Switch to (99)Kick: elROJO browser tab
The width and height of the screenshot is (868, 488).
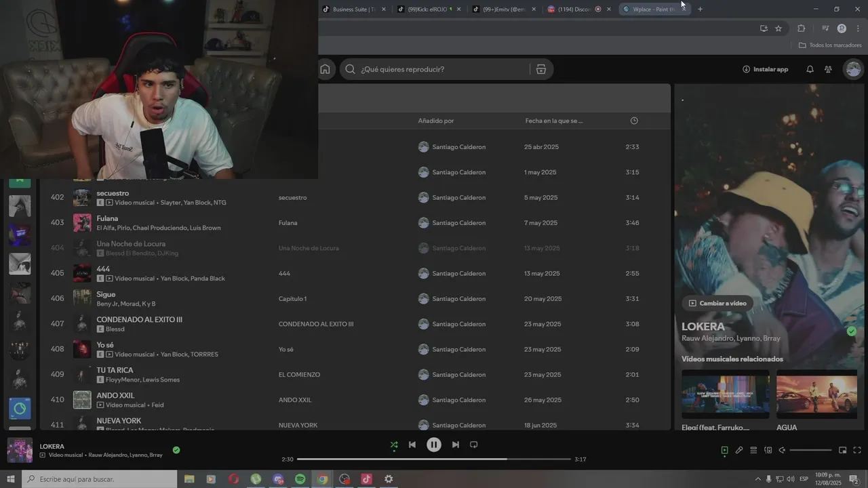(x=429, y=9)
